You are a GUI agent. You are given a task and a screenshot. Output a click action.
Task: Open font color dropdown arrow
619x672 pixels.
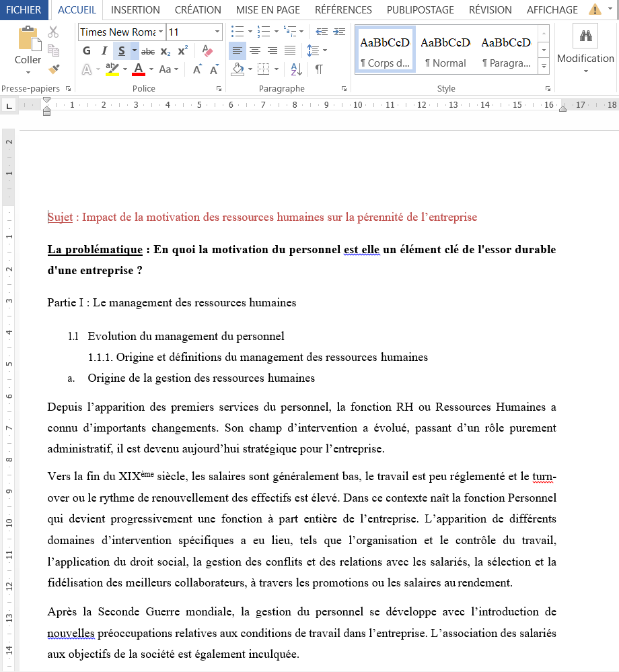pos(151,69)
